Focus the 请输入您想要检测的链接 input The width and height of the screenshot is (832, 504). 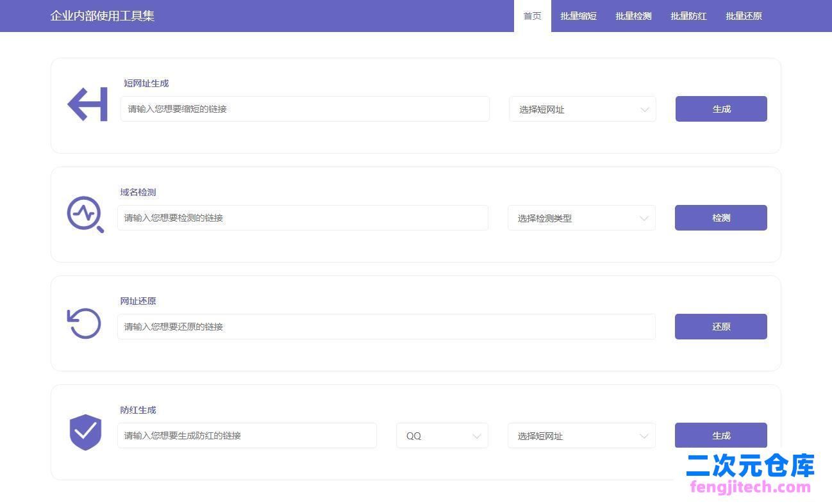(303, 218)
